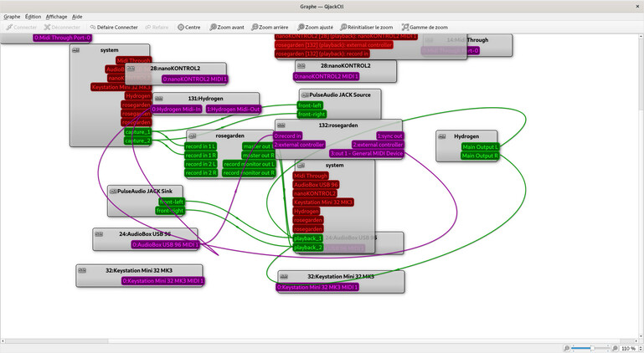Fit view using Zoom ajusté

tap(316, 27)
